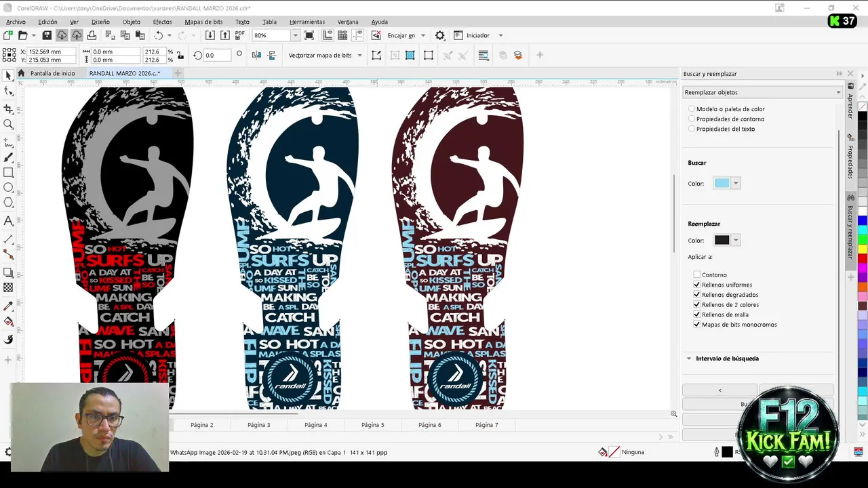This screenshot has height=488, width=868.
Task: Select Propiedades del texto radio
Action: click(x=692, y=129)
